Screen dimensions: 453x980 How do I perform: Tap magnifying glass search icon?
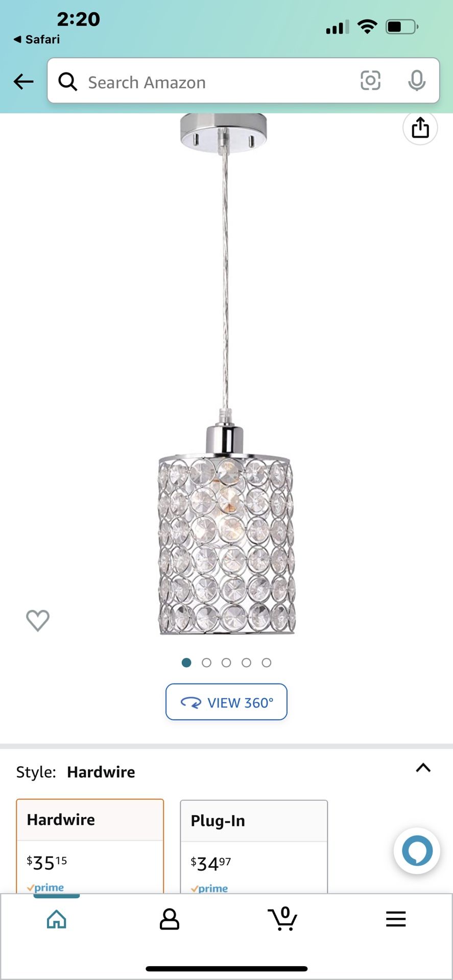67,81
